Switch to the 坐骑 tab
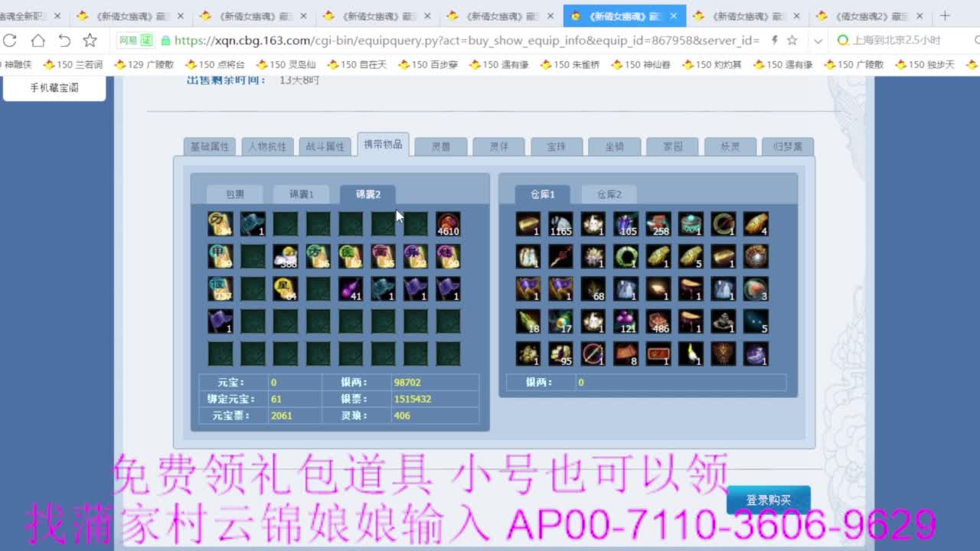The height and width of the screenshot is (551, 980). click(615, 146)
